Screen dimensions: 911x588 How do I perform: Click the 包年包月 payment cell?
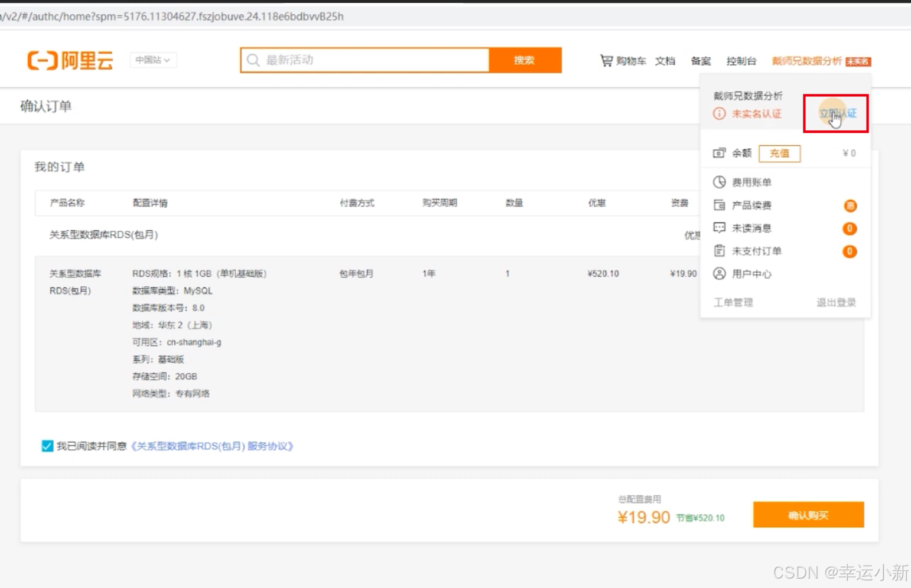[356, 274]
